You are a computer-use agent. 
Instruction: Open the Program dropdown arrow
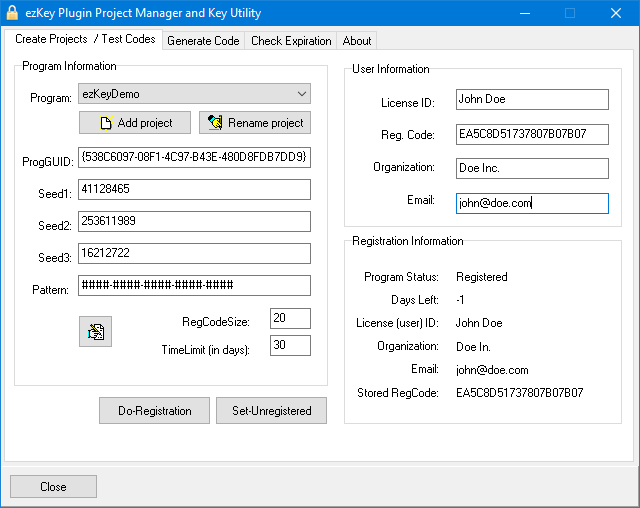(302, 94)
